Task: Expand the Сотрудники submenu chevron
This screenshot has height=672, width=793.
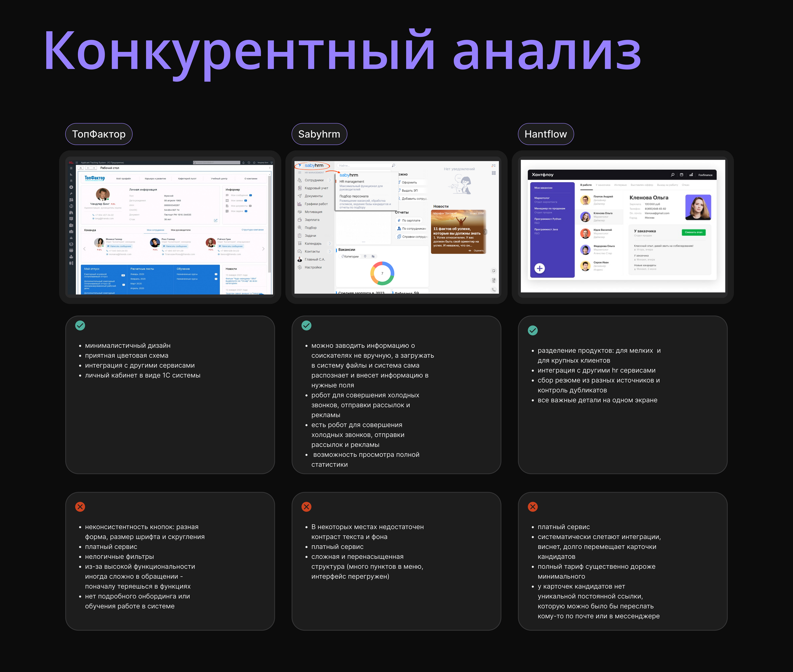Action: [x=330, y=180]
